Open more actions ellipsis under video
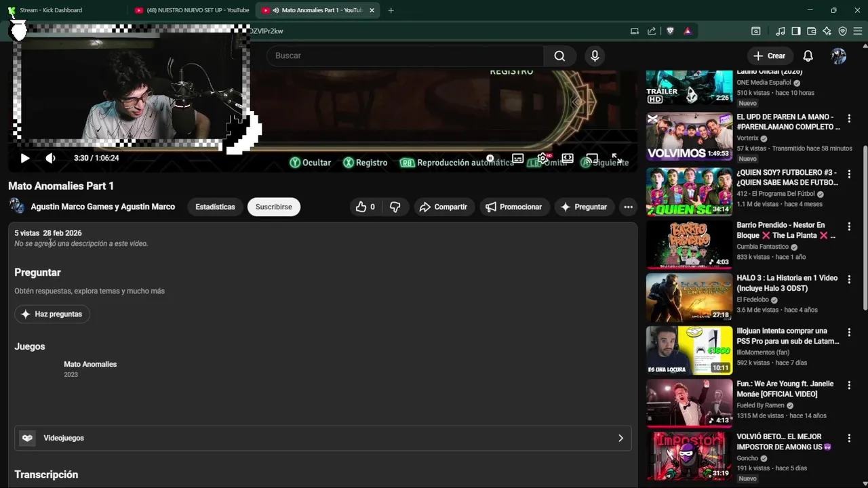The width and height of the screenshot is (868, 488). click(x=629, y=207)
